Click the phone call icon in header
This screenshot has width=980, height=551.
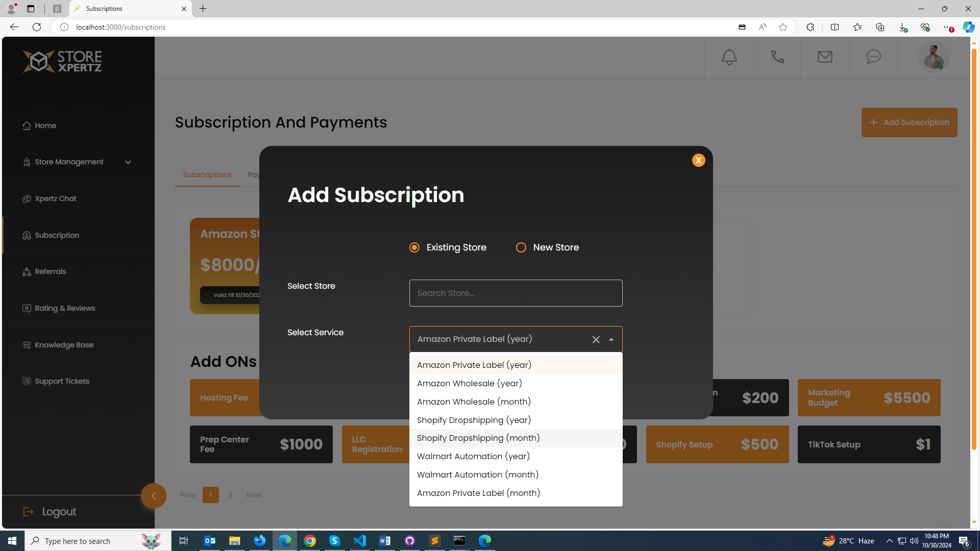pyautogui.click(x=777, y=57)
